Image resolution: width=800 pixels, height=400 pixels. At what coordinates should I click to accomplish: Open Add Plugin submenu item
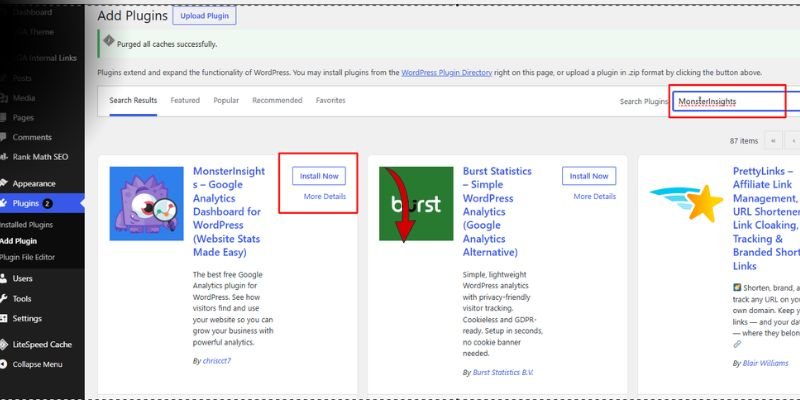[18, 241]
